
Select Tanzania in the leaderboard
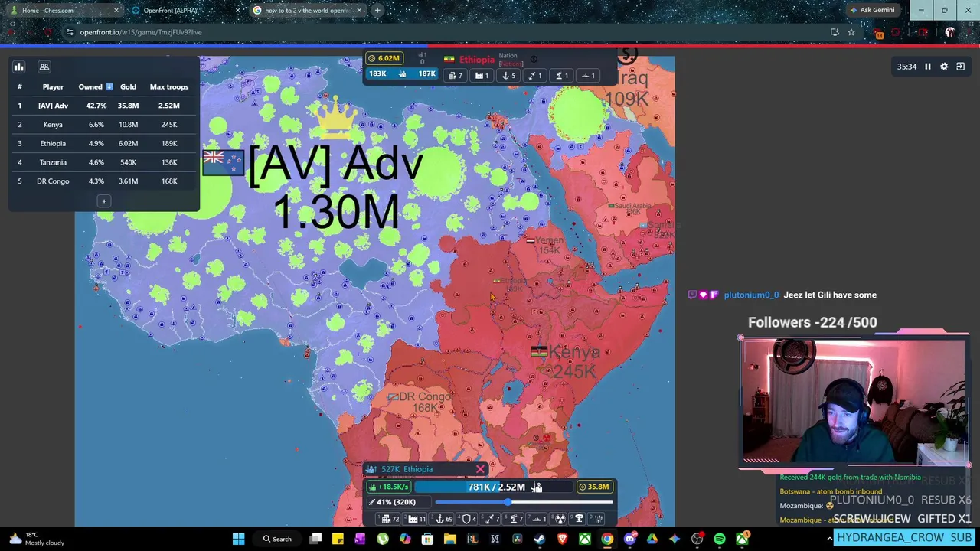coord(103,162)
